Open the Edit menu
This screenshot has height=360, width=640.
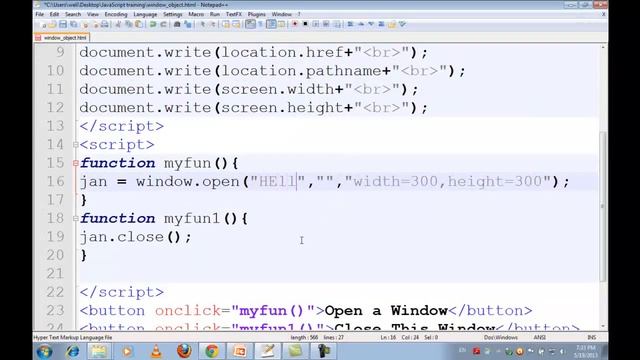click(54, 14)
